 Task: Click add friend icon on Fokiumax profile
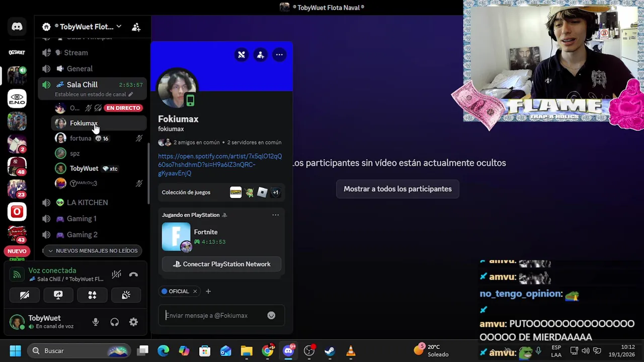tap(260, 55)
